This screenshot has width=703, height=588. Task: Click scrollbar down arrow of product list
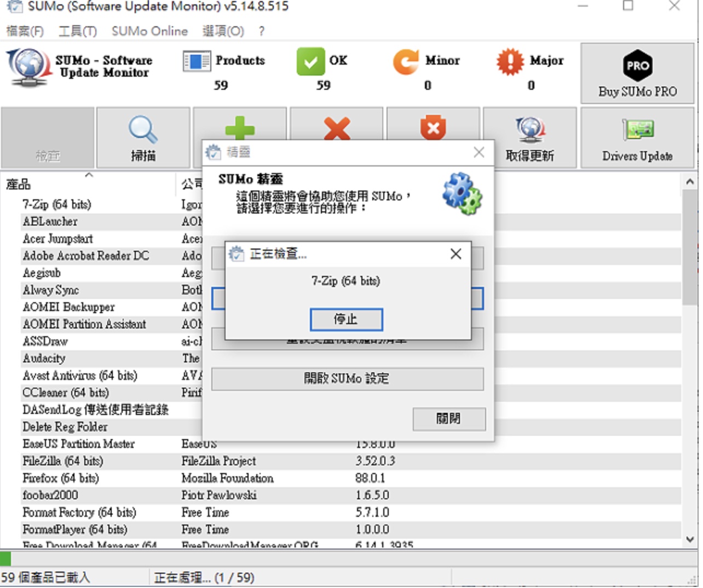689,539
